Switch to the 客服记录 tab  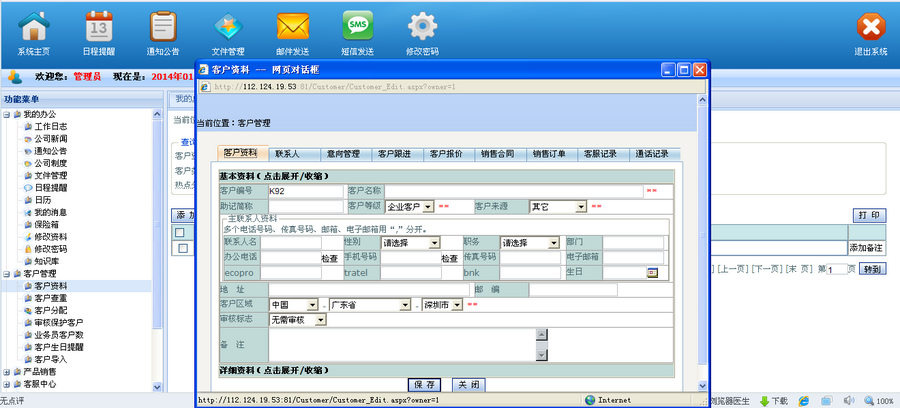[603, 154]
